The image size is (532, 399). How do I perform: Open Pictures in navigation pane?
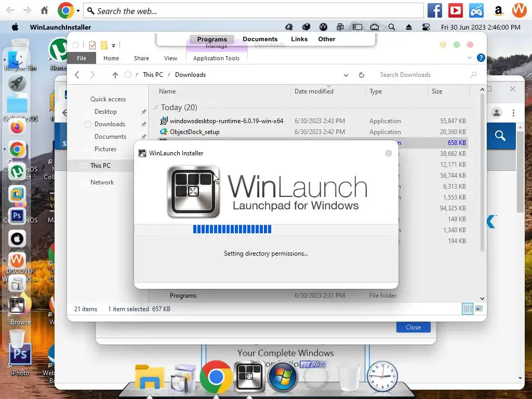click(105, 149)
